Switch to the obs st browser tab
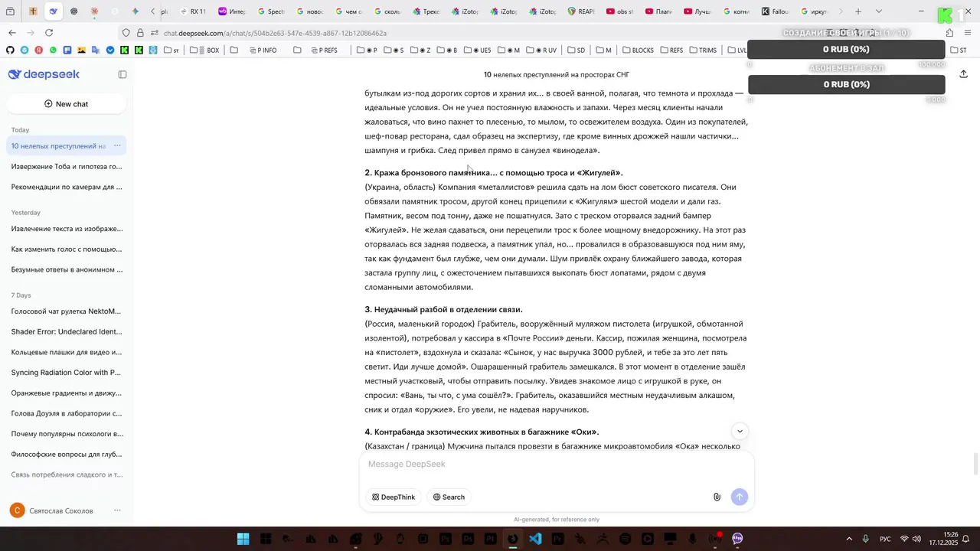 pyautogui.click(x=620, y=11)
